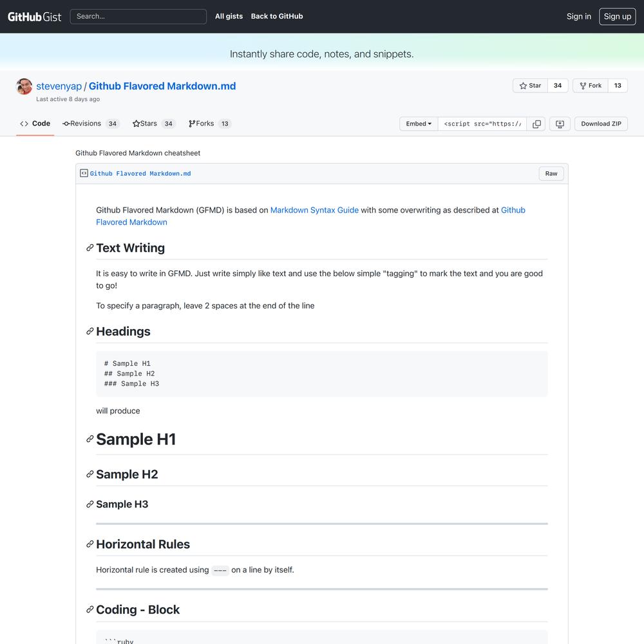This screenshot has width=644, height=644.
Task: Download the gist as ZIP
Action: 601,124
